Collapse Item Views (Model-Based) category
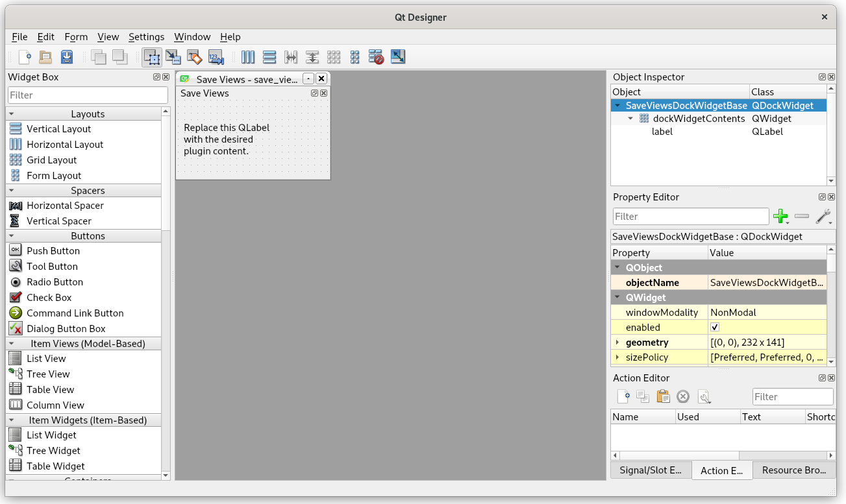Image resolution: width=846 pixels, height=504 pixels. (x=12, y=343)
